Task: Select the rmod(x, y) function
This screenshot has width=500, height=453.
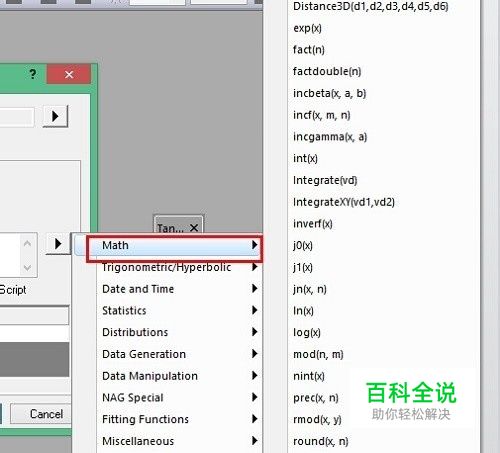Action: 317,419
